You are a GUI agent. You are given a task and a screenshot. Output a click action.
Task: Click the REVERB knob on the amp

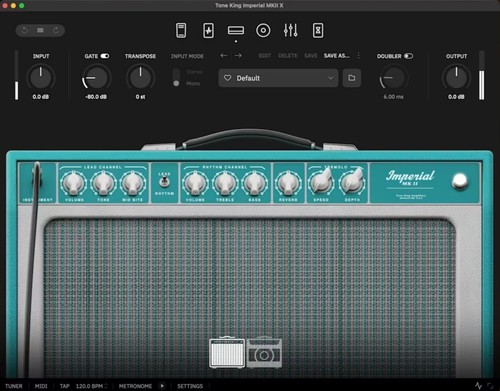coord(288,183)
